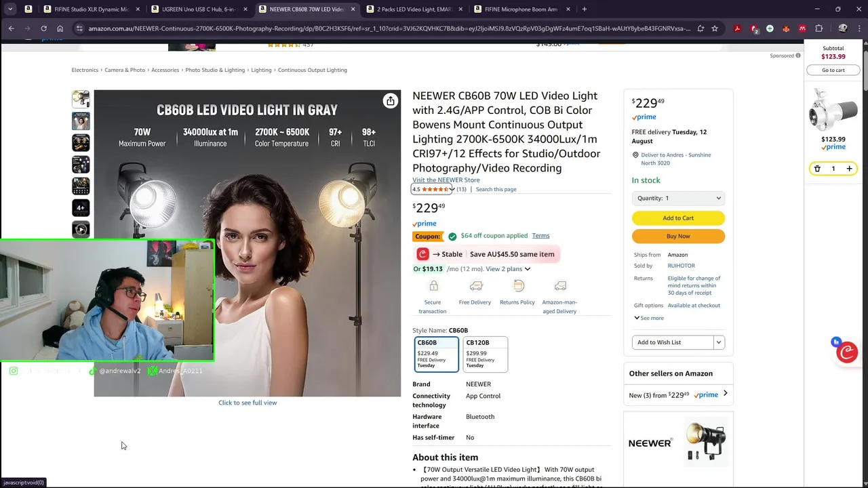Open a new browser tab
The width and height of the screenshot is (868, 488).
(x=585, y=9)
